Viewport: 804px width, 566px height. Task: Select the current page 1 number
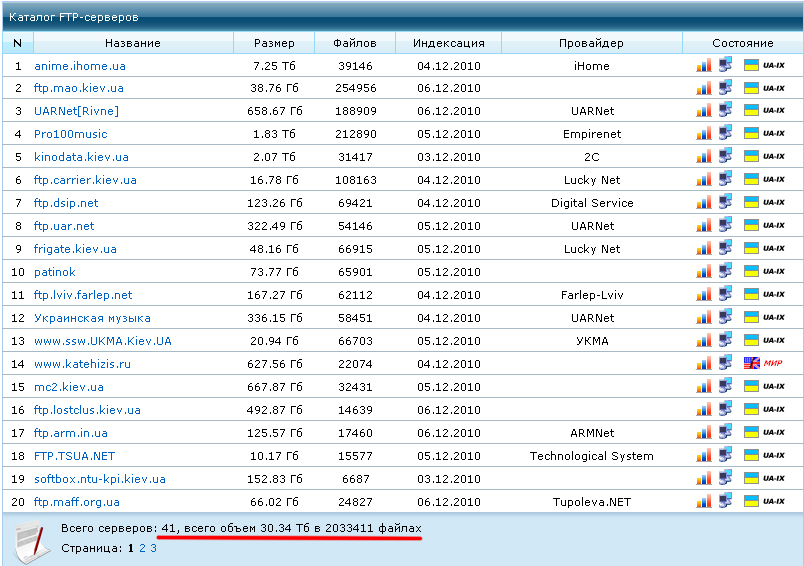131,548
